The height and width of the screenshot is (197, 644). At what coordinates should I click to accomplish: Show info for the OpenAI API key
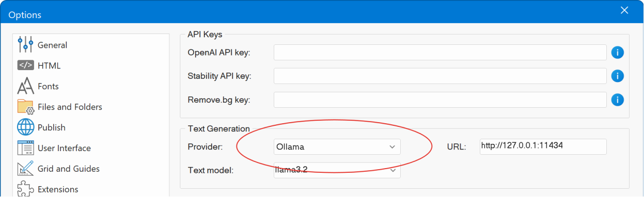tap(618, 53)
